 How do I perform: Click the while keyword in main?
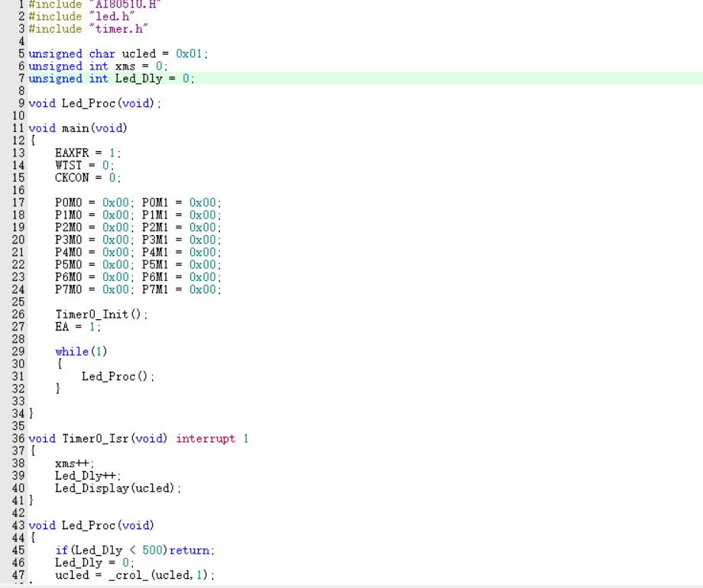click(x=72, y=352)
